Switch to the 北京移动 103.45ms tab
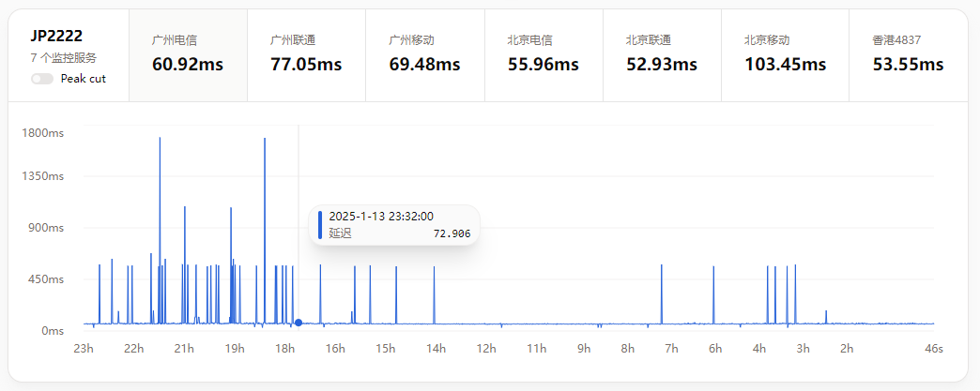980x391 pixels. pyautogui.click(x=785, y=55)
